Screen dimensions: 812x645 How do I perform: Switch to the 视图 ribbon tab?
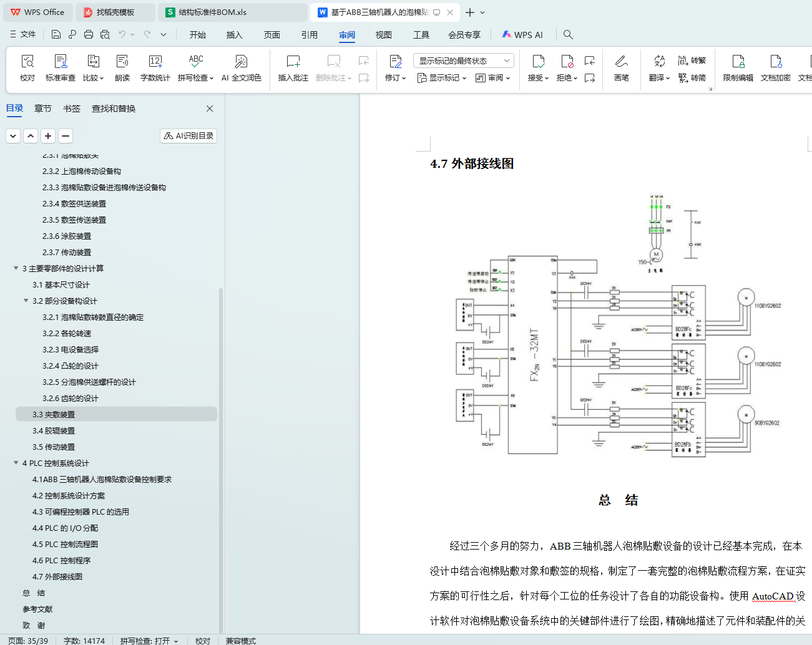click(x=384, y=35)
